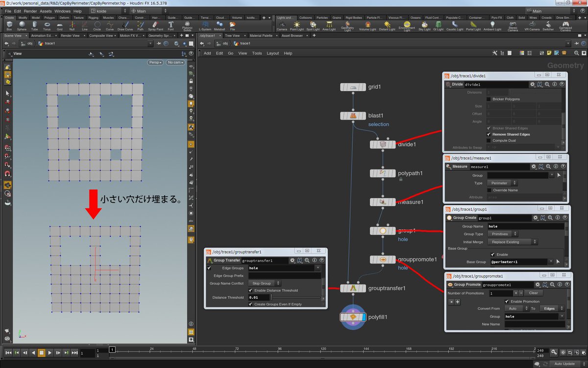Open Group Name Conflict Skip Group dropdown

(264, 283)
